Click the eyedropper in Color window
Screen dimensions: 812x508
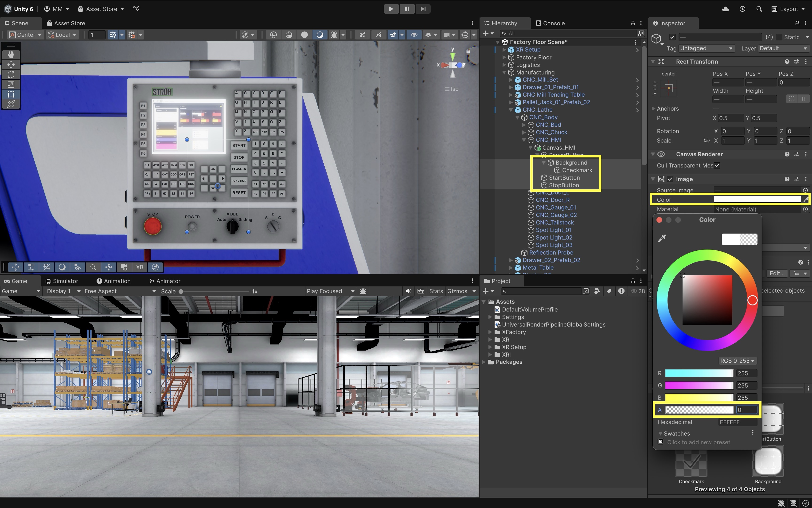[662, 238]
